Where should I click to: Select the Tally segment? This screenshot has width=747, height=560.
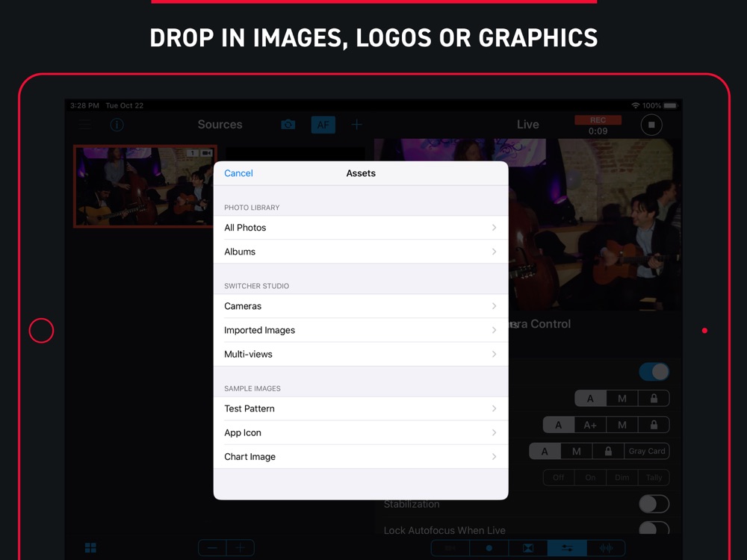[x=654, y=477]
